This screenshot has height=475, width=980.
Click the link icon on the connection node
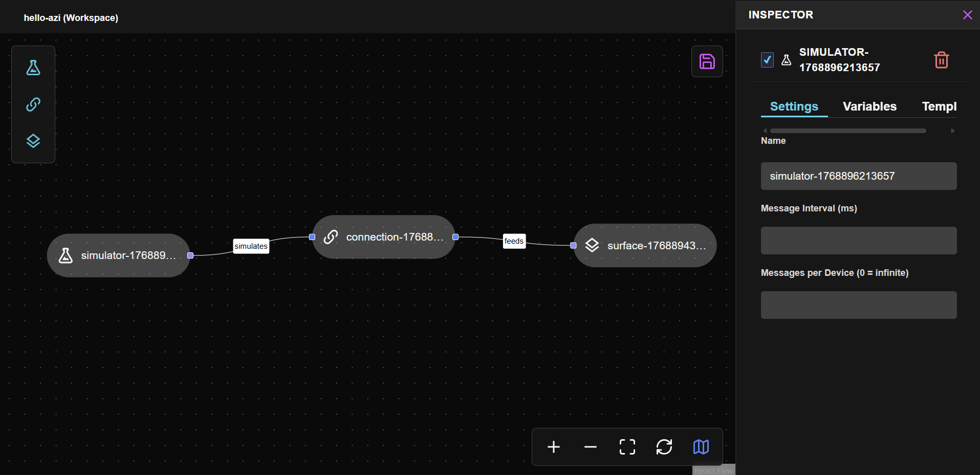pos(331,237)
